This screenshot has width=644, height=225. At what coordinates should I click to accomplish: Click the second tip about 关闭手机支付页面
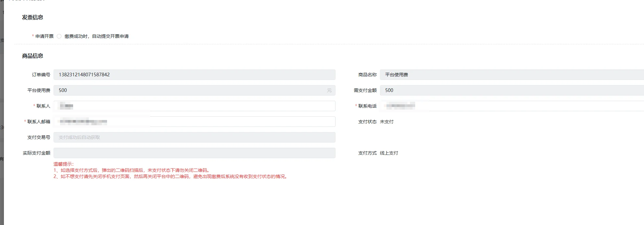coord(171,176)
